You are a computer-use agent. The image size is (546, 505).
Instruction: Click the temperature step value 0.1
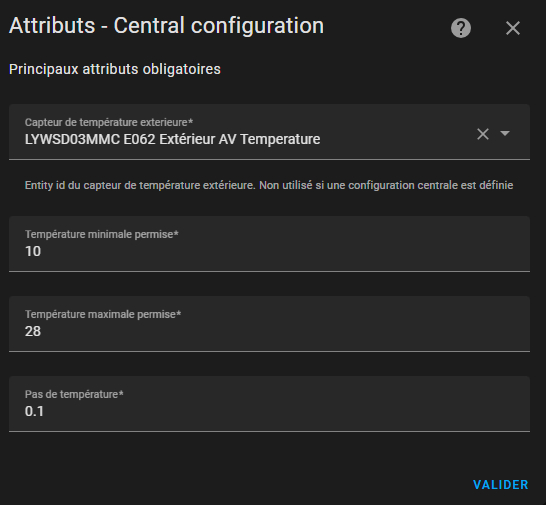[x=34, y=411]
